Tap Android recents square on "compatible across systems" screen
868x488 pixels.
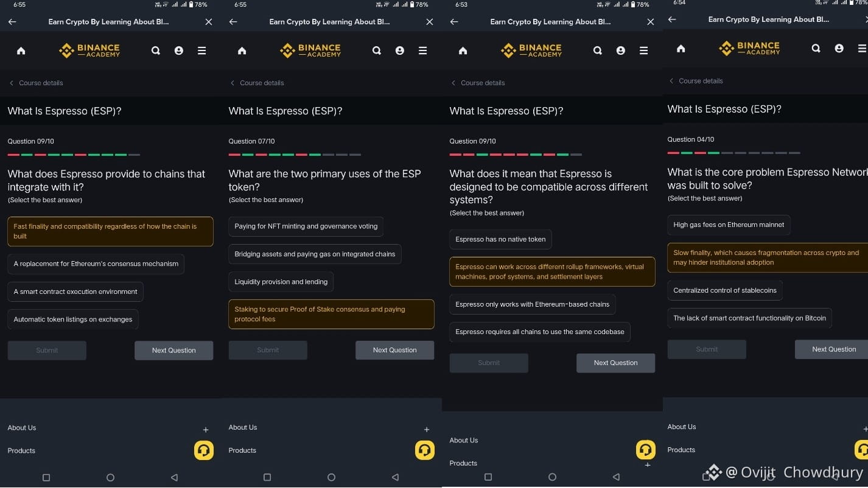pos(488,478)
